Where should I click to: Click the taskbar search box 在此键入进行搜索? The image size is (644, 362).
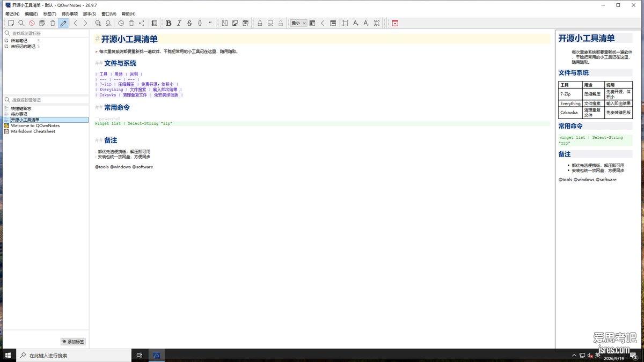click(x=74, y=355)
